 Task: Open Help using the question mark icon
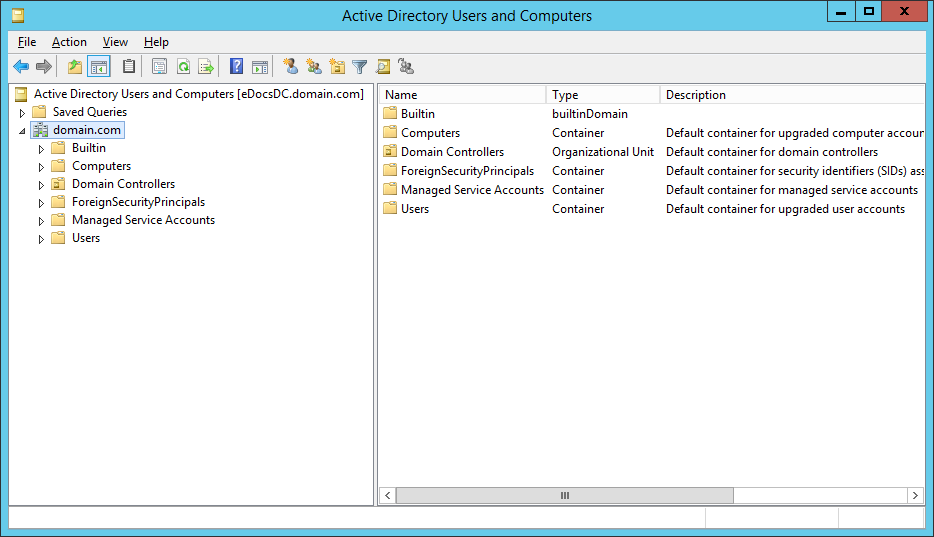point(237,67)
